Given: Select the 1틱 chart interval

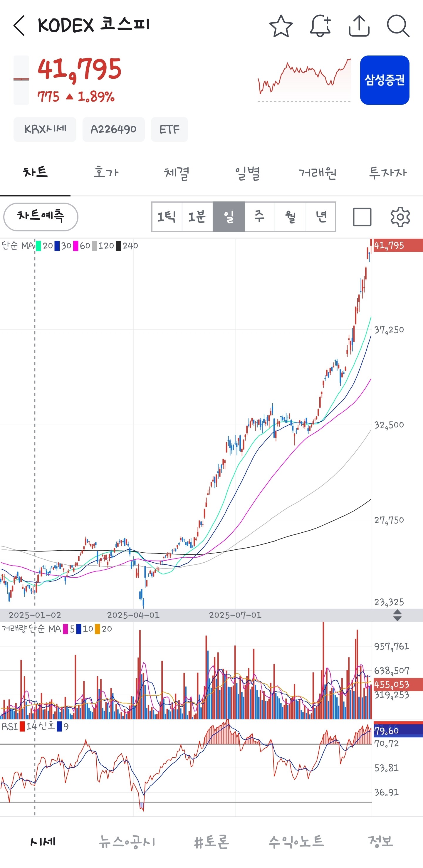Looking at the screenshot, I should click(x=167, y=217).
